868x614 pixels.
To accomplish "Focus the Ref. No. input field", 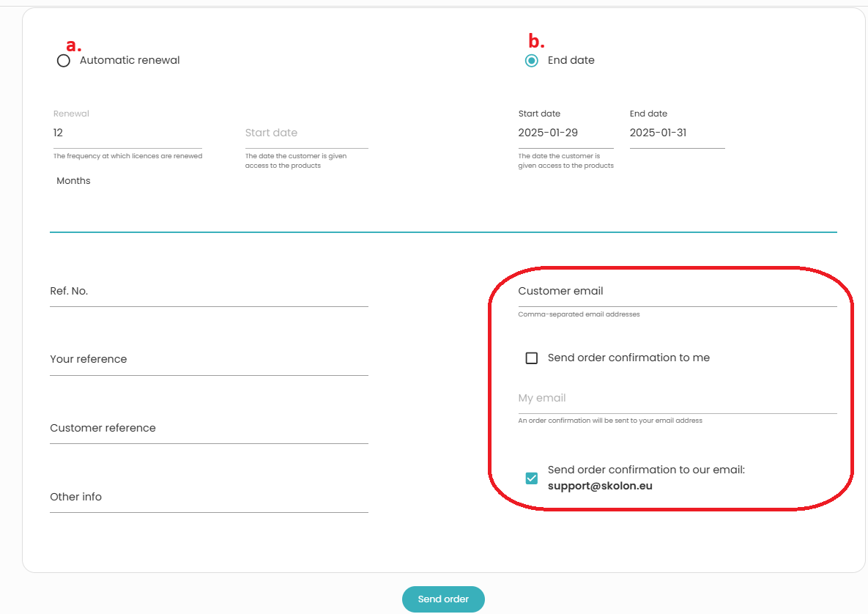I will coord(209,291).
